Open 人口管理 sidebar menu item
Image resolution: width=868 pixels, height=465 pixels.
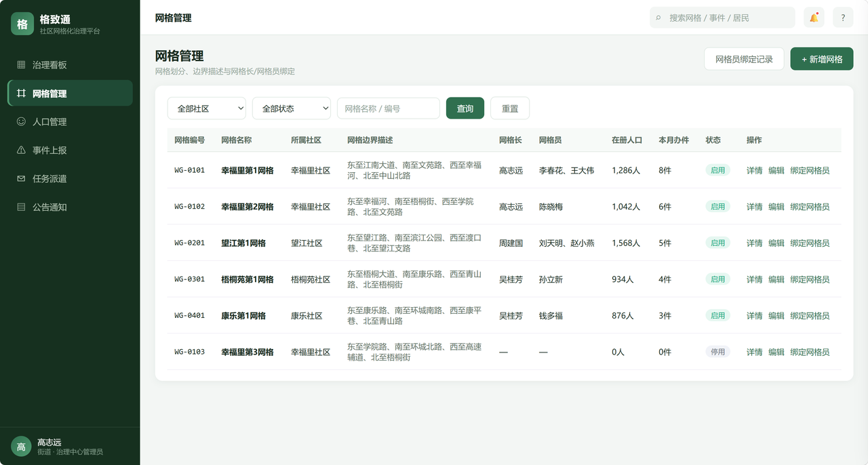(x=70, y=122)
